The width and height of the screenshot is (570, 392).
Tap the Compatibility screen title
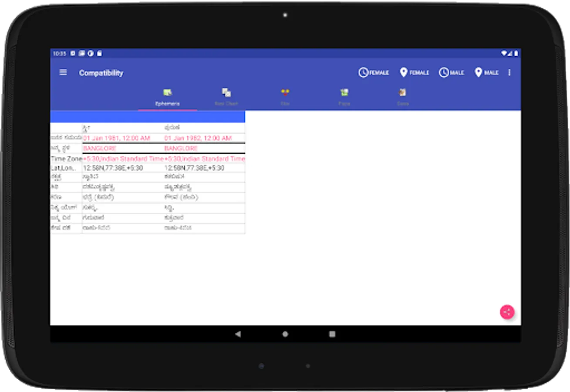[101, 73]
